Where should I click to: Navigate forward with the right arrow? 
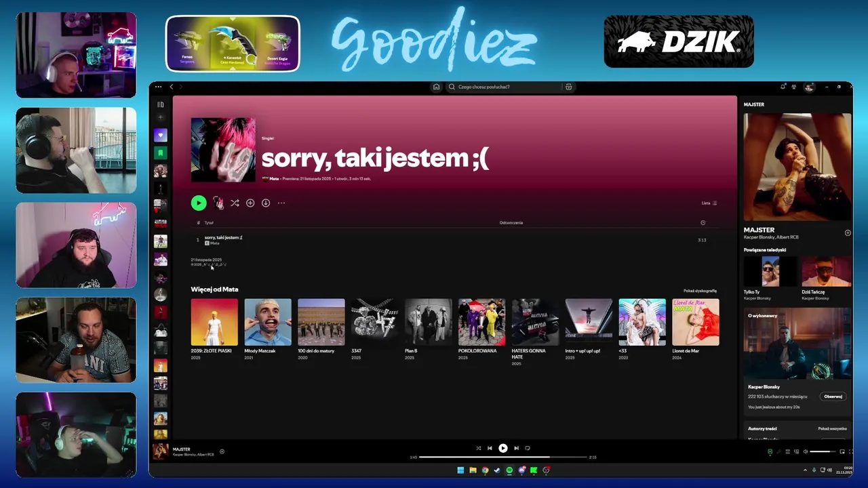click(181, 87)
